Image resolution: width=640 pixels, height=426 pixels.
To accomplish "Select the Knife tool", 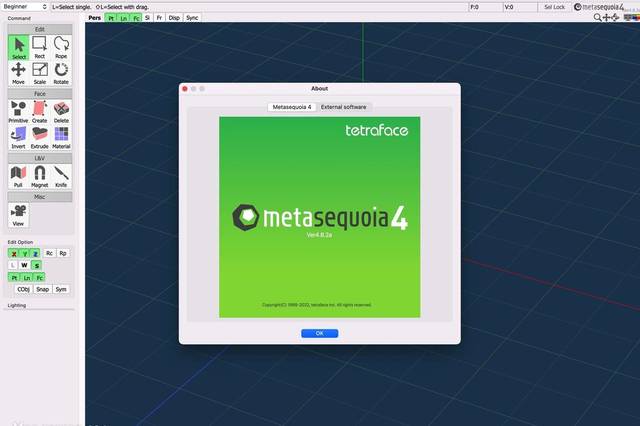I will (x=61, y=176).
